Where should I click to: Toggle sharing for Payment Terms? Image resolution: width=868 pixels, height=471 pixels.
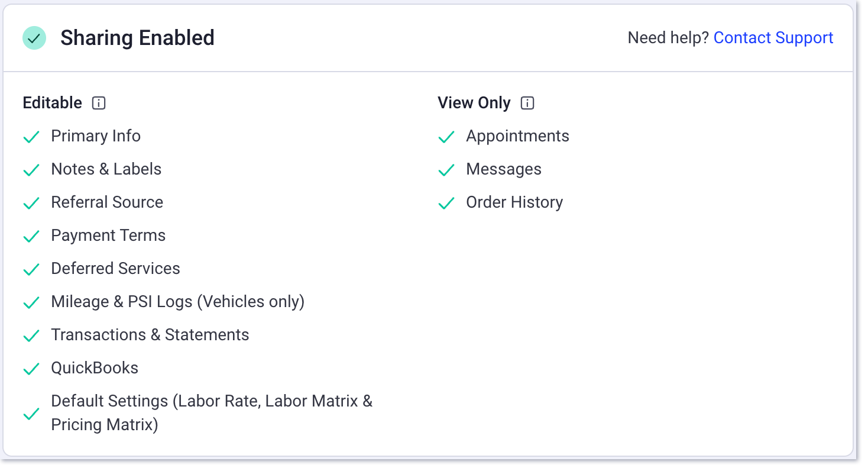(31, 236)
